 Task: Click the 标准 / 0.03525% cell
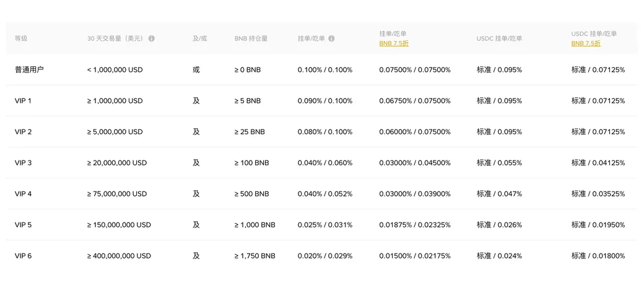point(598,193)
